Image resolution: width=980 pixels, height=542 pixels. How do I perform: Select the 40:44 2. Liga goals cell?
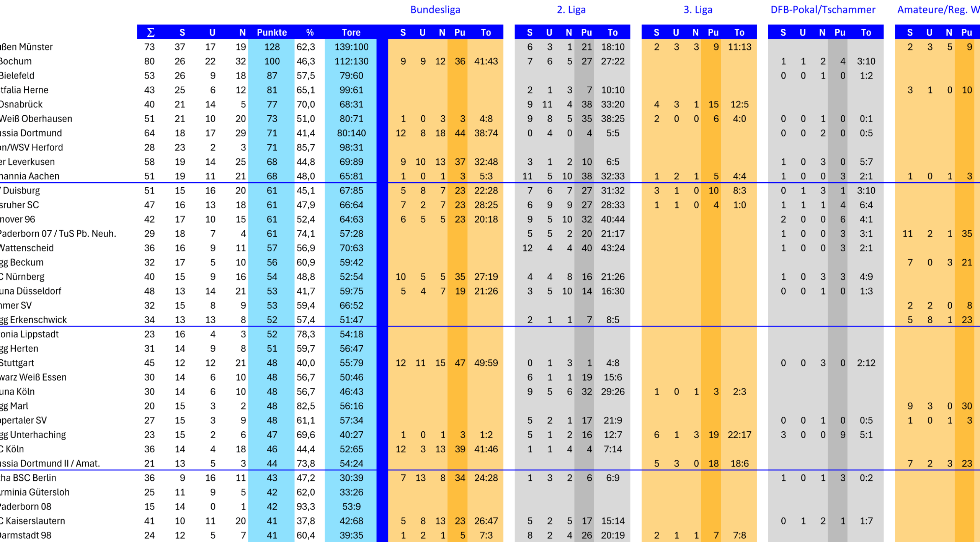(x=612, y=219)
